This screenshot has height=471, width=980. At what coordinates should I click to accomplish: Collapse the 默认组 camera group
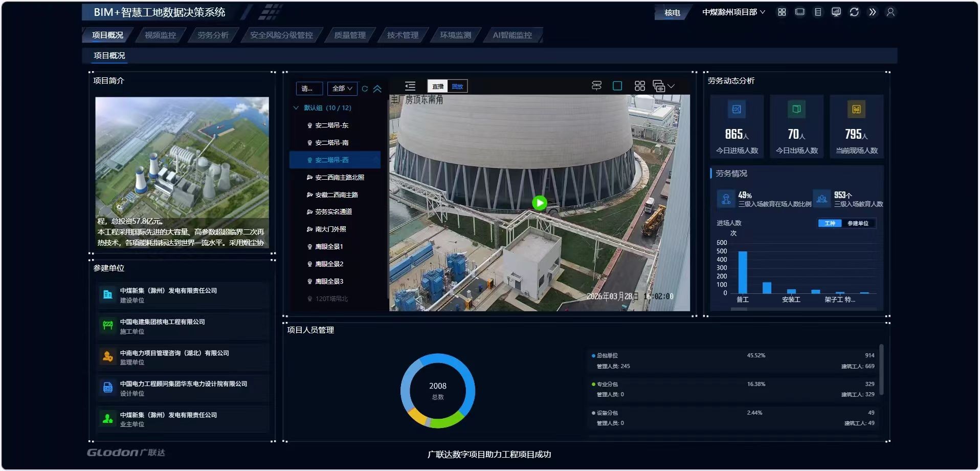click(x=296, y=108)
